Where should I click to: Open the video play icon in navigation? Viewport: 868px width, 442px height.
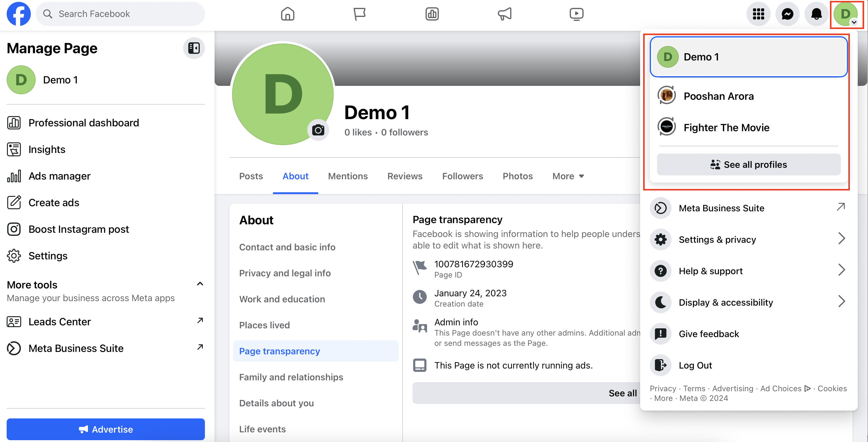tap(576, 14)
